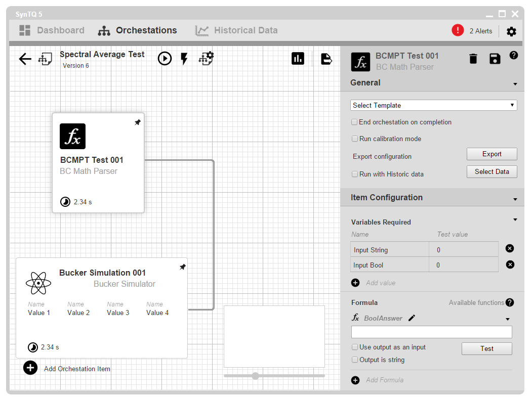The height and width of the screenshot is (399, 532).
Task: Click the fx icon in properties panel header
Action: click(x=361, y=62)
